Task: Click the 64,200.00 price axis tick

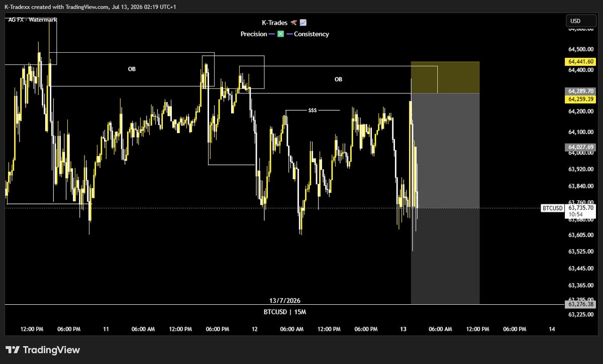Action: click(x=581, y=111)
